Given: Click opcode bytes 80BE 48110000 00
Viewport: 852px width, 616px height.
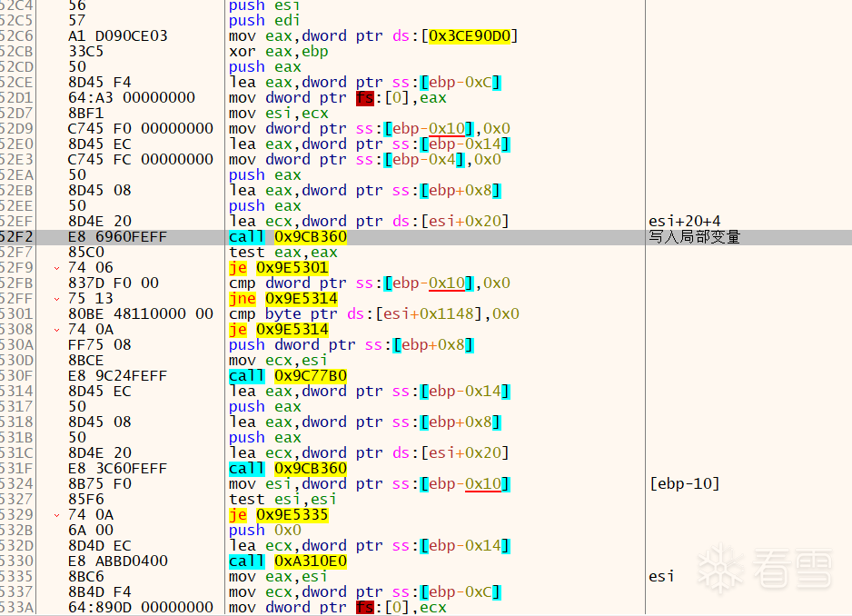Looking at the screenshot, I should pos(141,314).
